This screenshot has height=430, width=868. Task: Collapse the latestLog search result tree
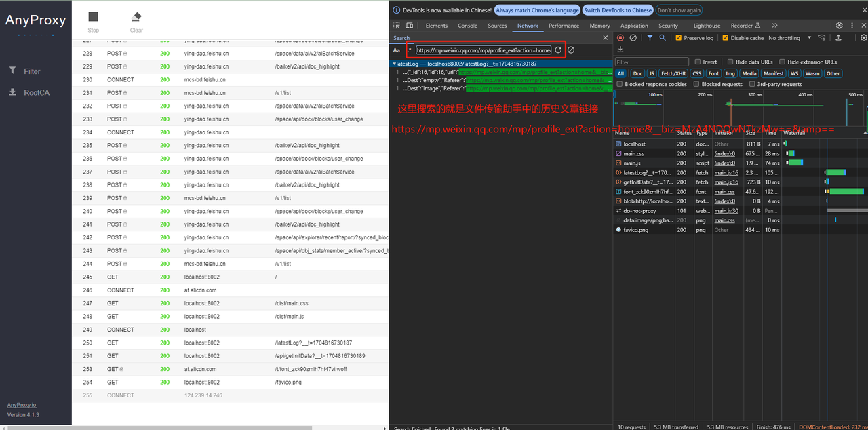[395, 64]
